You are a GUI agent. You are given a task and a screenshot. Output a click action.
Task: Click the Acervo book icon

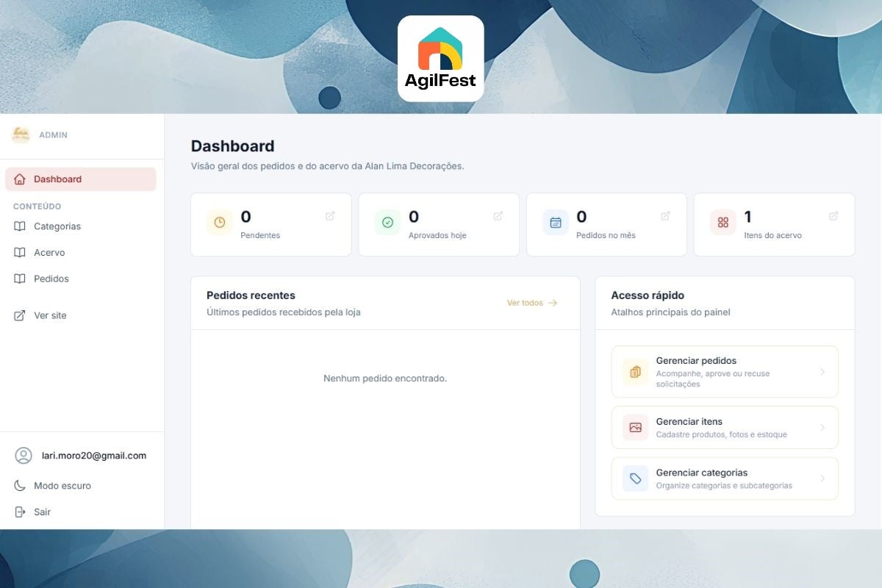[20, 252]
